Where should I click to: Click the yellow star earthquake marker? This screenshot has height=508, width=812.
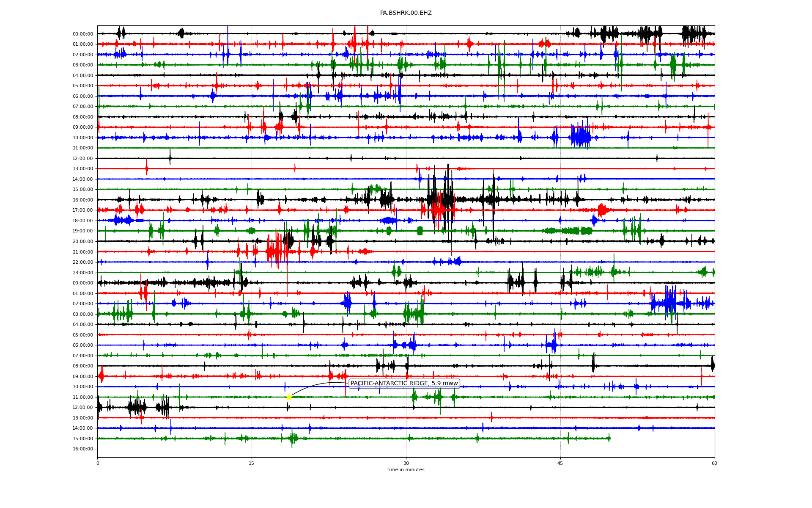(x=289, y=397)
